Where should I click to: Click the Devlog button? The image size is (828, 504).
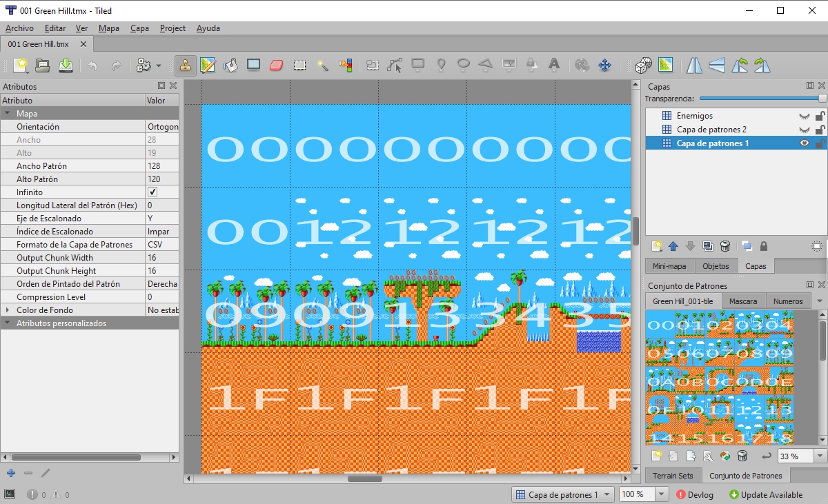pos(694,494)
